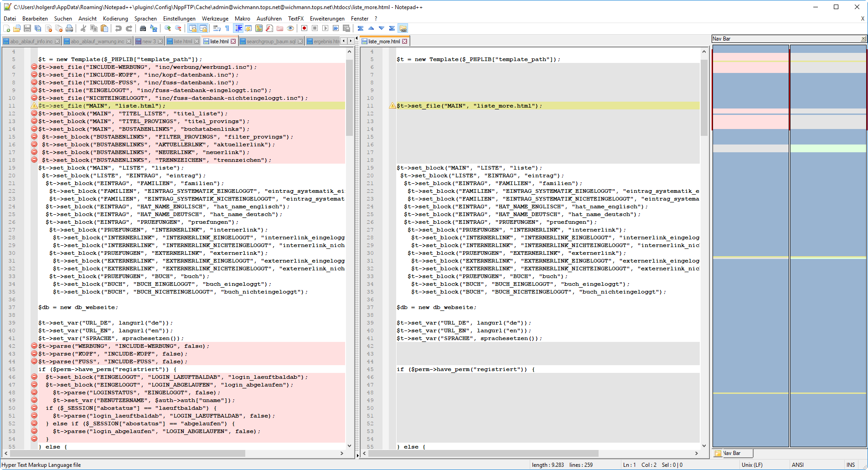Viewport: 868px width, 470px height.
Task: Jump to next difference with down arrow icon
Action: point(382,28)
